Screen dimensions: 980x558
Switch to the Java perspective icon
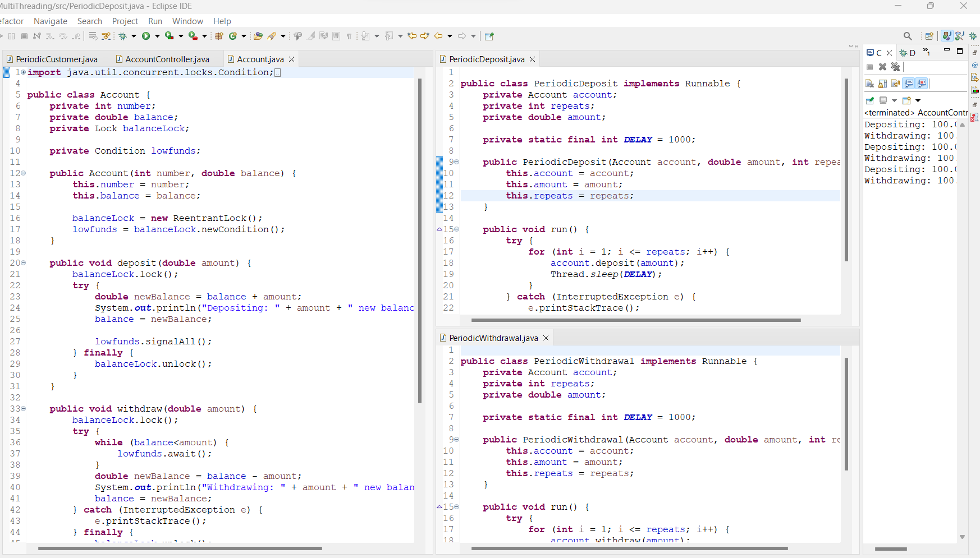point(947,36)
